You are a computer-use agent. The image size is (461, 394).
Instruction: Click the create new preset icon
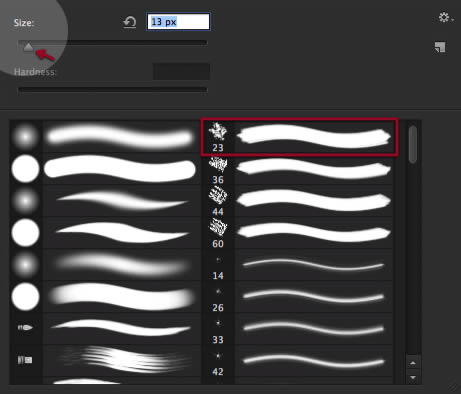[x=440, y=47]
